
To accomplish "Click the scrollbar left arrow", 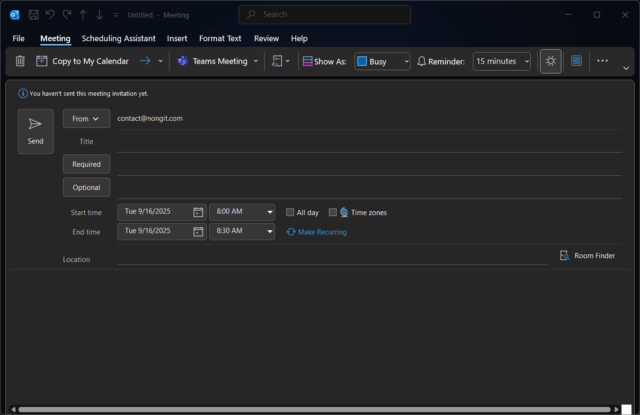I will tap(13, 409).
